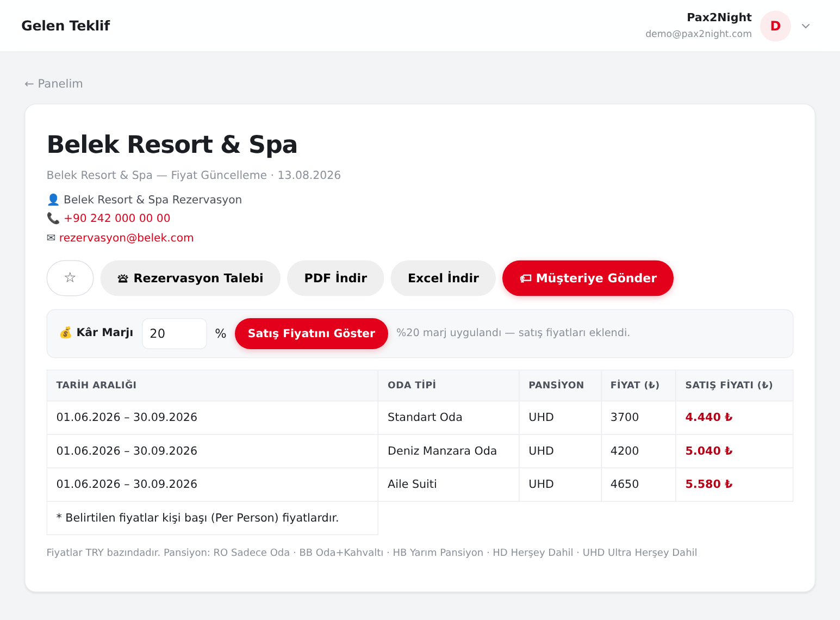Send the offer with Müşteriye Gönder
The height and width of the screenshot is (620, 840).
pyautogui.click(x=588, y=278)
